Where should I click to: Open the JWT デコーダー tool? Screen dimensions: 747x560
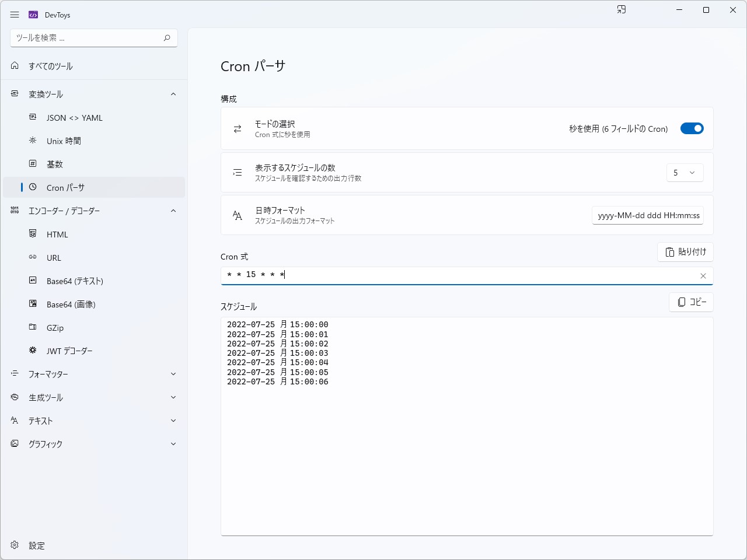pos(69,351)
